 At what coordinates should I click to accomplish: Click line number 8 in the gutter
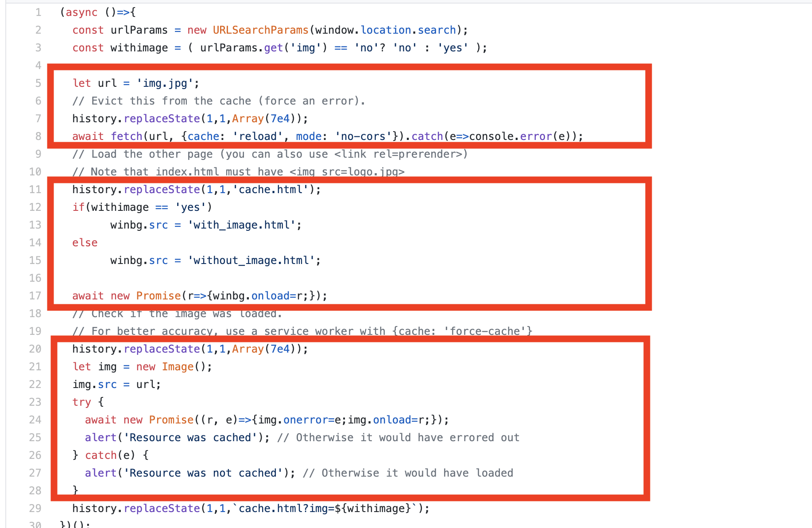[39, 136]
